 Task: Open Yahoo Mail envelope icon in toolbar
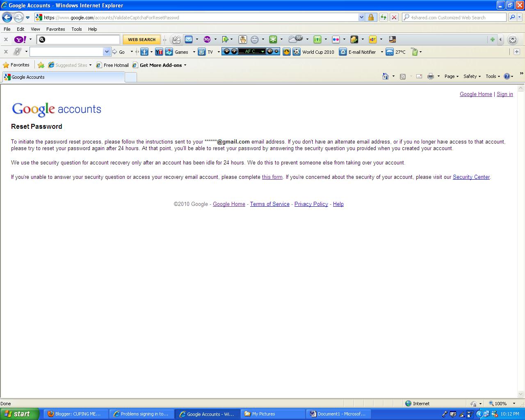pyautogui.click(x=189, y=39)
